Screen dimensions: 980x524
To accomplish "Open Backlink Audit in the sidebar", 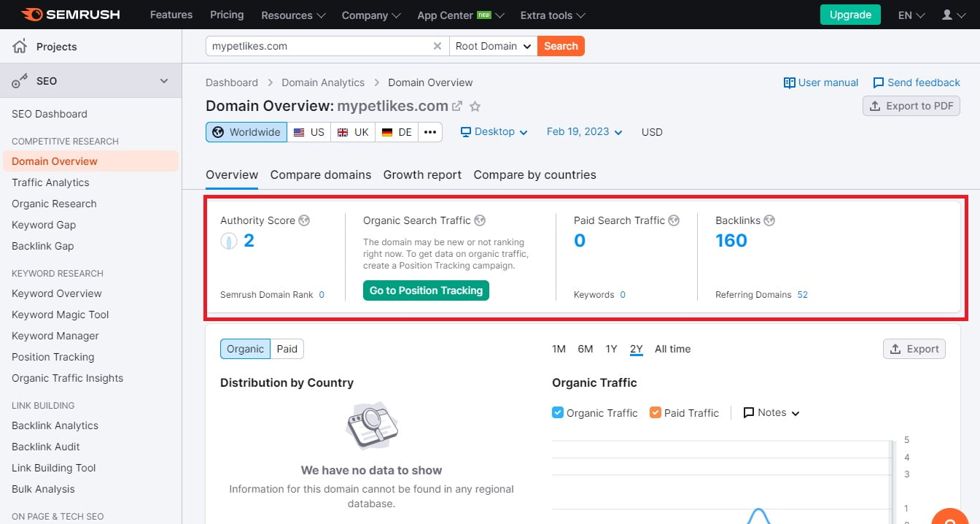I will click(46, 447).
